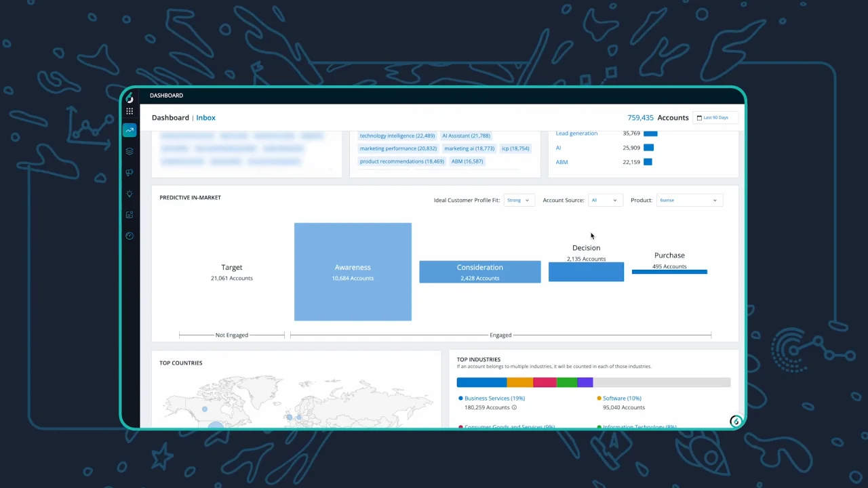Switch to the Inbox tab
868x488 pixels.
(205, 118)
